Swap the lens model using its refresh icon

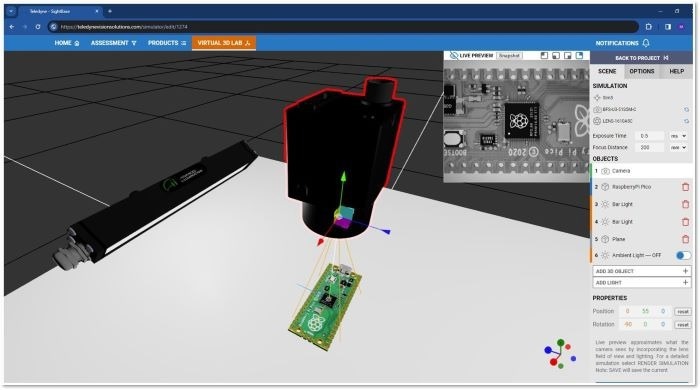click(x=686, y=121)
